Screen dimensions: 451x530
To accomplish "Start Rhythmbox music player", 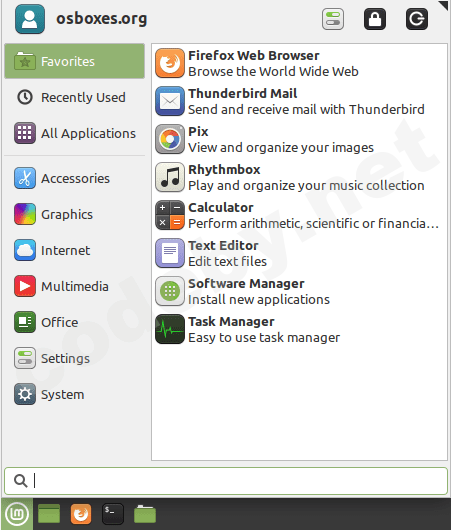I will point(299,177).
